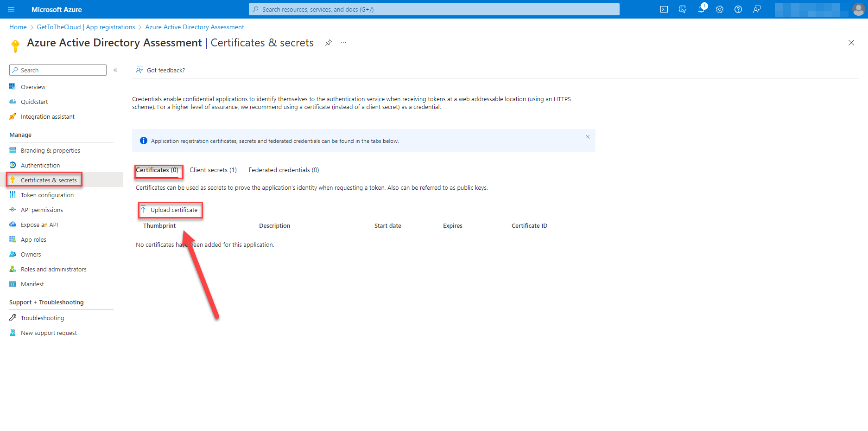Screen dimensions: 868x431
Task: Open the portal hamburger menu
Action: coord(12,9)
